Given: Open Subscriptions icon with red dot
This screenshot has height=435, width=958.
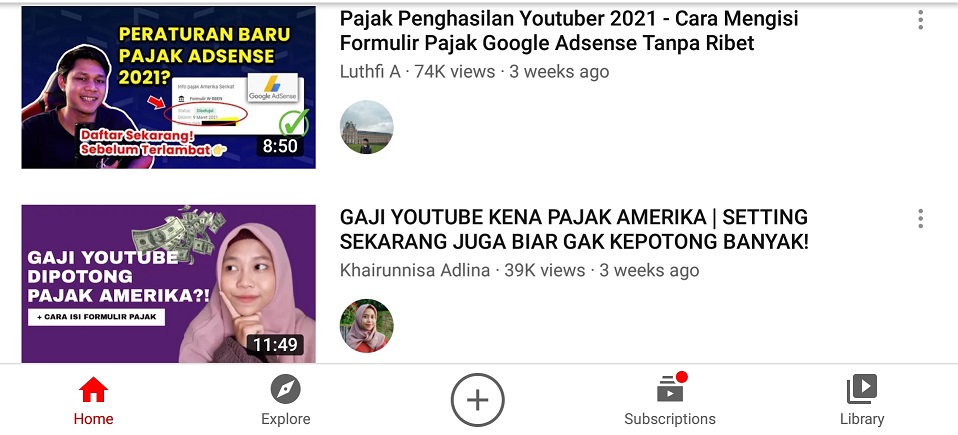Looking at the screenshot, I should [x=671, y=387].
